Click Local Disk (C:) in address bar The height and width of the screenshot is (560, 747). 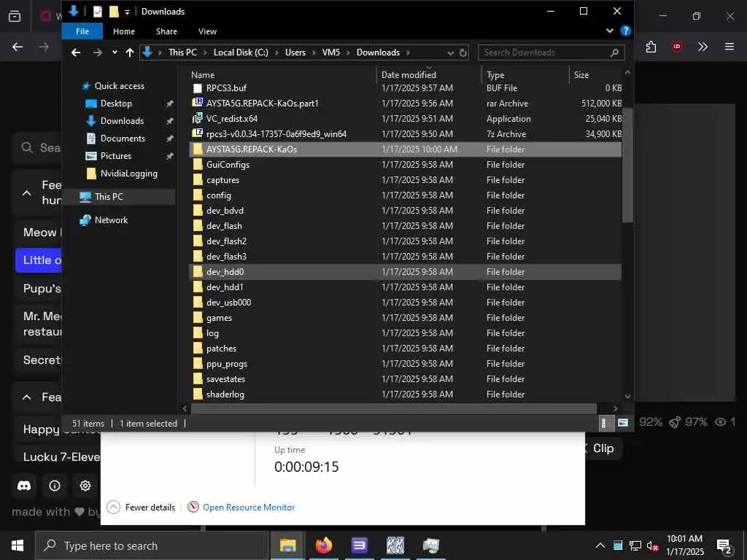click(x=241, y=52)
